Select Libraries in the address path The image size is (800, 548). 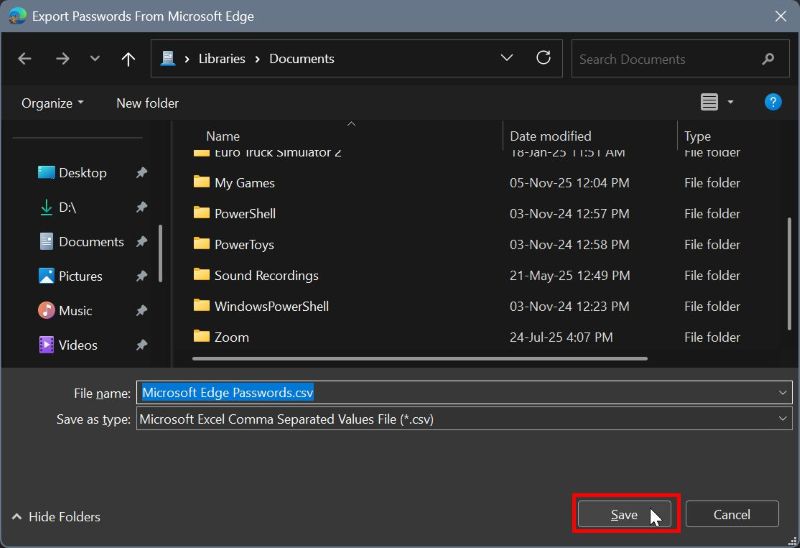222,59
